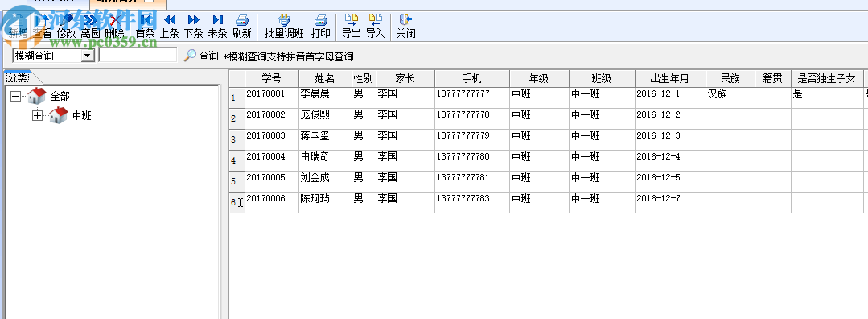Sort by the 学号 column header
Screen dimensions: 868x319
point(272,78)
